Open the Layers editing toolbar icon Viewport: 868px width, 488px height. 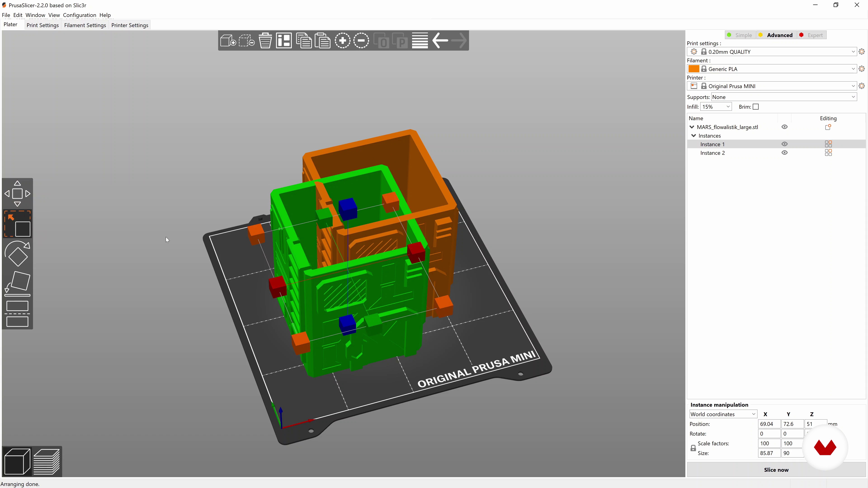(x=420, y=41)
